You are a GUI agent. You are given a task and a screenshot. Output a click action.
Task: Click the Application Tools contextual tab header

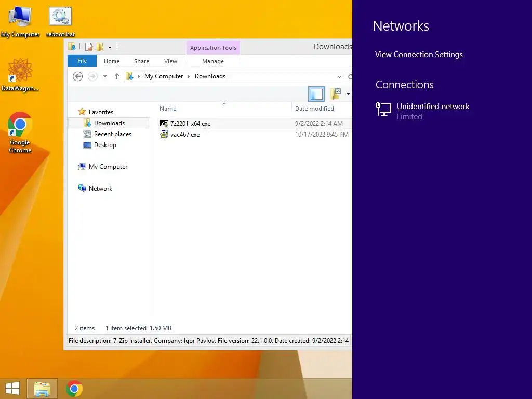coord(213,48)
